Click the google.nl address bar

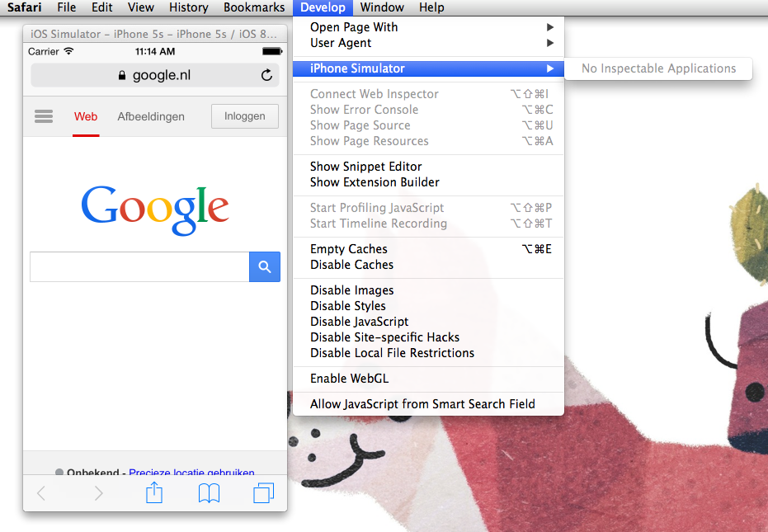(x=155, y=75)
